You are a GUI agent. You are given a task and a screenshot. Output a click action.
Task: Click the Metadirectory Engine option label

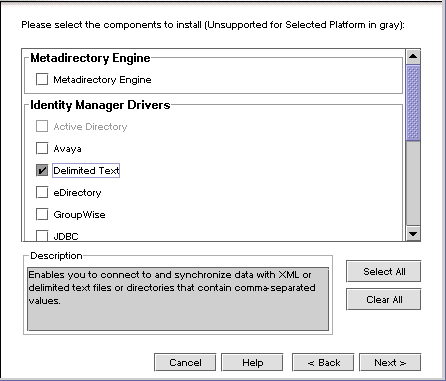click(x=102, y=80)
